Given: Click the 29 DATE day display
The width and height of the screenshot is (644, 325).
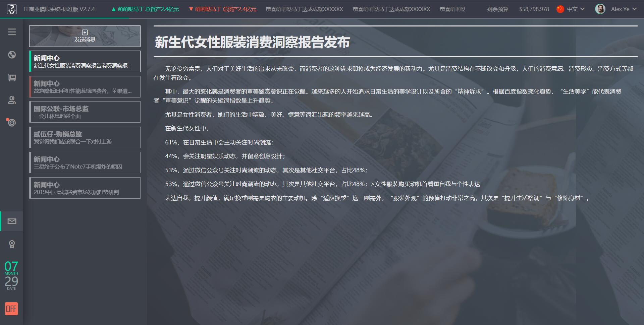Looking at the screenshot, I should pyautogui.click(x=11, y=283).
